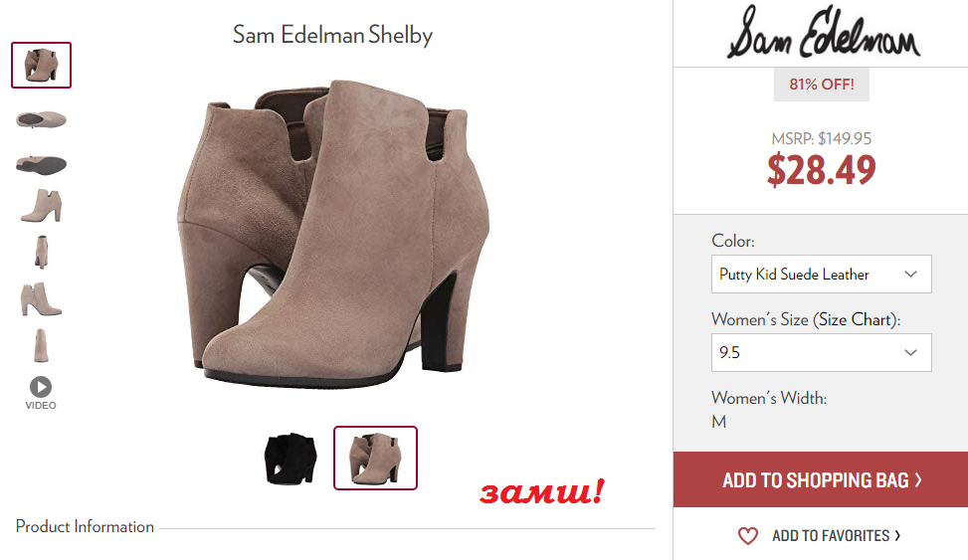The height and width of the screenshot is (560, 968).
Task: Play the product video icon
Action: (41, 387)
